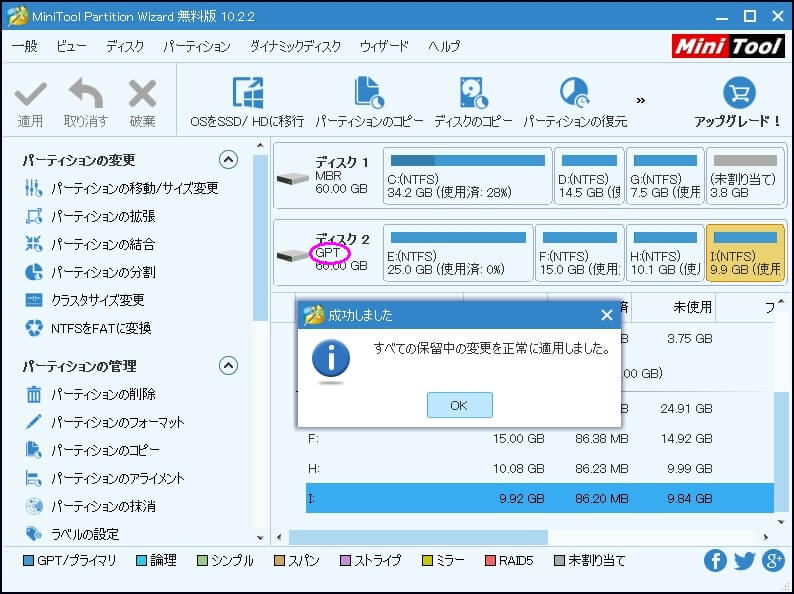The image size is (794, 594).
Task: Open the ヘルプ menu
Action: 444,46
